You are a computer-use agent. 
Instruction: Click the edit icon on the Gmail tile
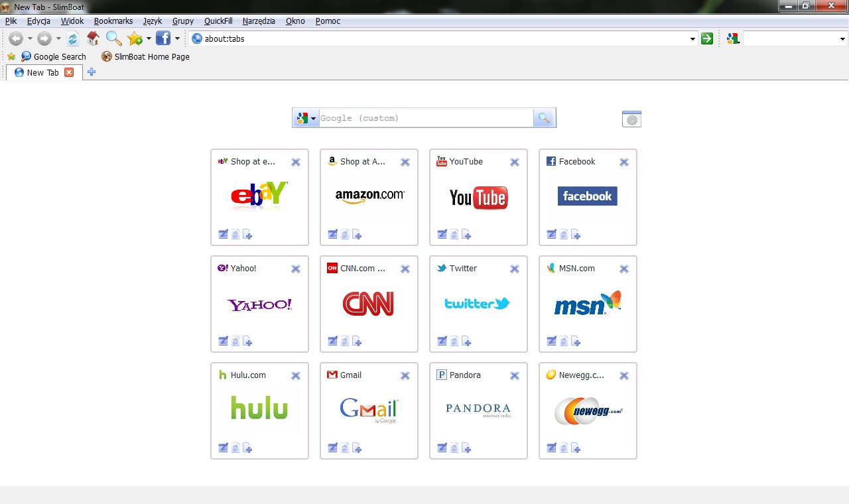pos(332,448)
